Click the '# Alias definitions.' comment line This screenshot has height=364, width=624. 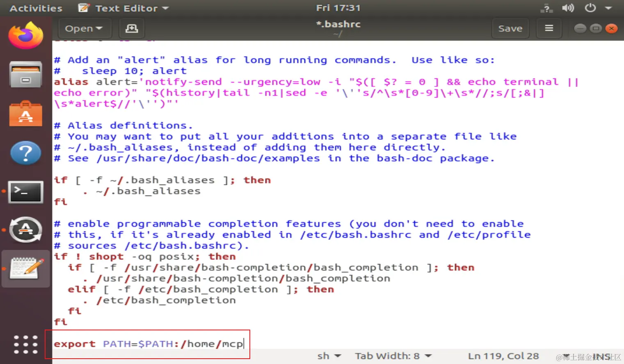[123, 125]
